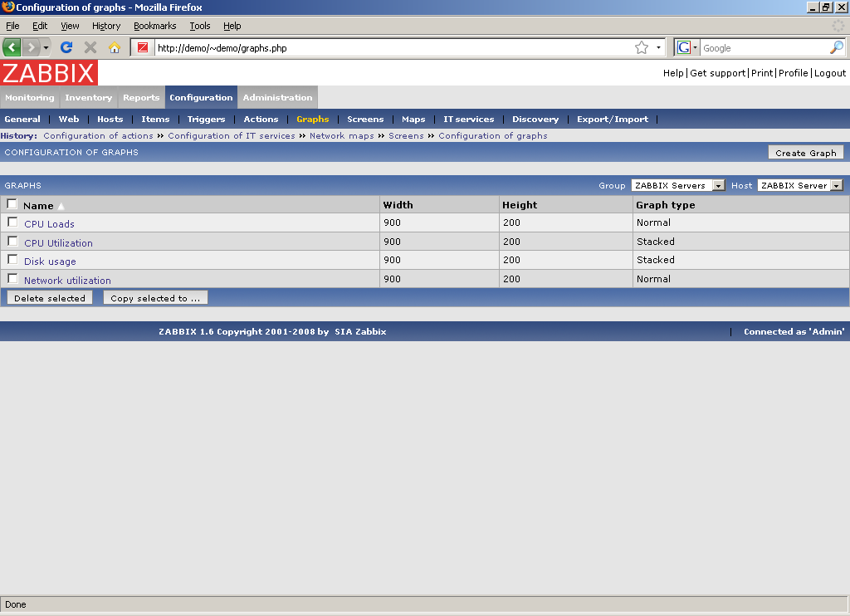
Task: Check the Network utilization row checkbox
Action: pyautogui.click(x=12, y=278)
